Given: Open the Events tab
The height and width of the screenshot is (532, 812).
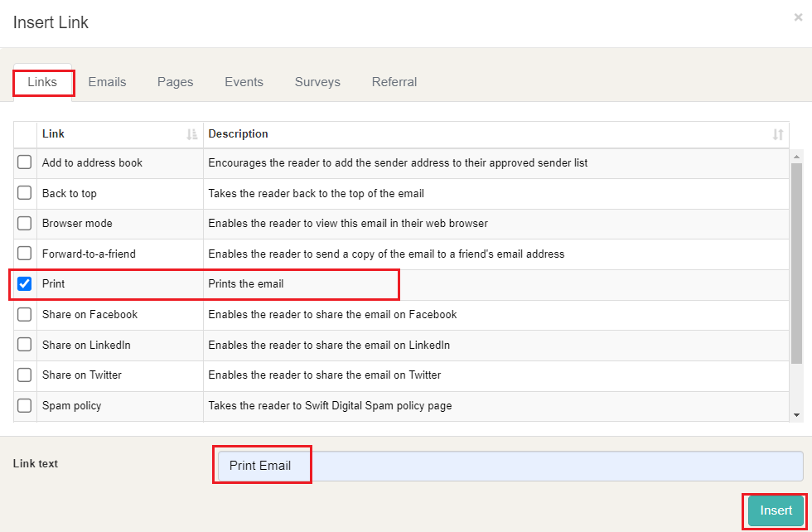Looking at the screenshot, I should (x=244, y=82).
